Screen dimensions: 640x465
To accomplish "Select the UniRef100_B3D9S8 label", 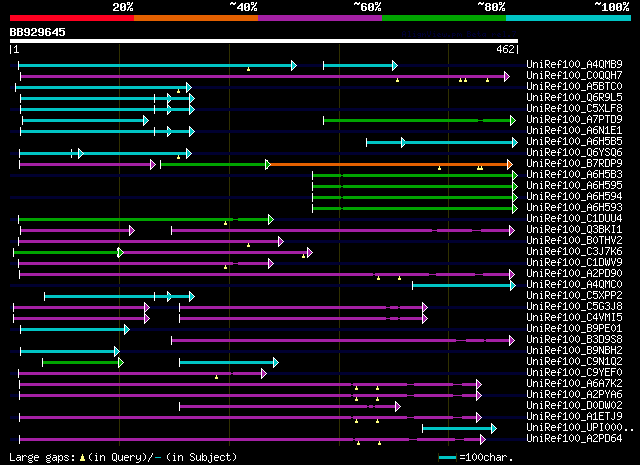I will click(x=574, y=340).
